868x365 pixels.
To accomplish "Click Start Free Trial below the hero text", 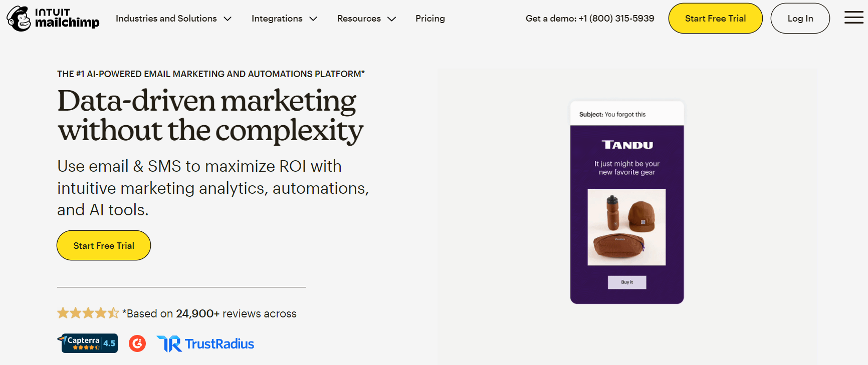I will click(x=103, y=245).
